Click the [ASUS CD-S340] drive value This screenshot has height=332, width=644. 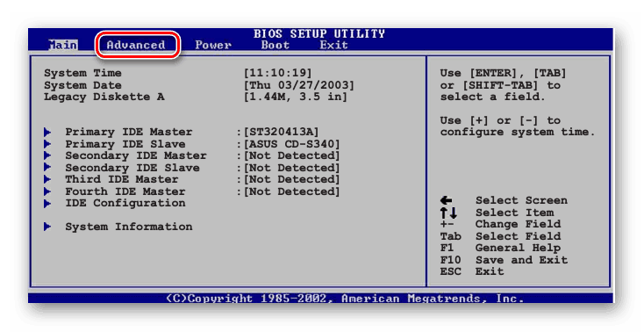pyautogui.click(x=292, y=144)
